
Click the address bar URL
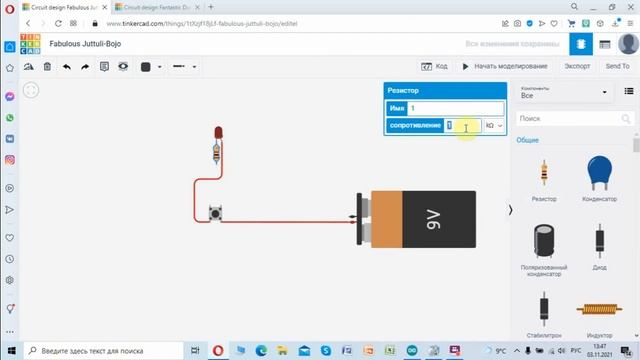[x=202, y=24]
